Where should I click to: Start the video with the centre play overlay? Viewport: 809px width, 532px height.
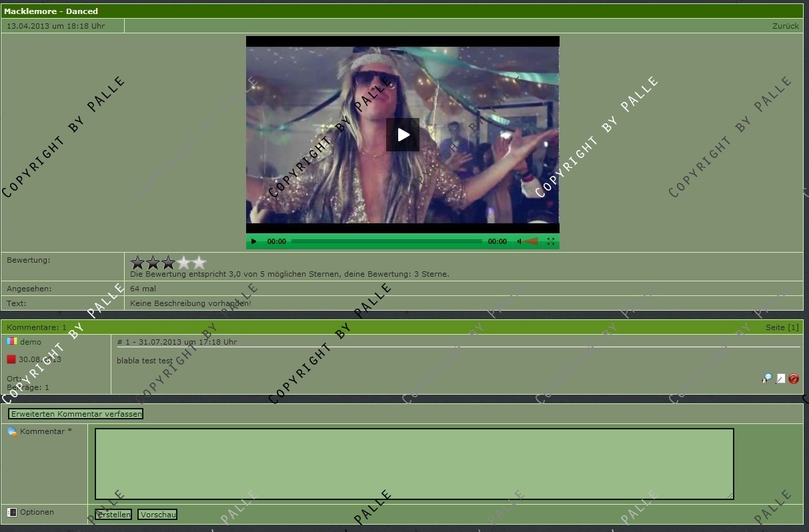point(403,135)
